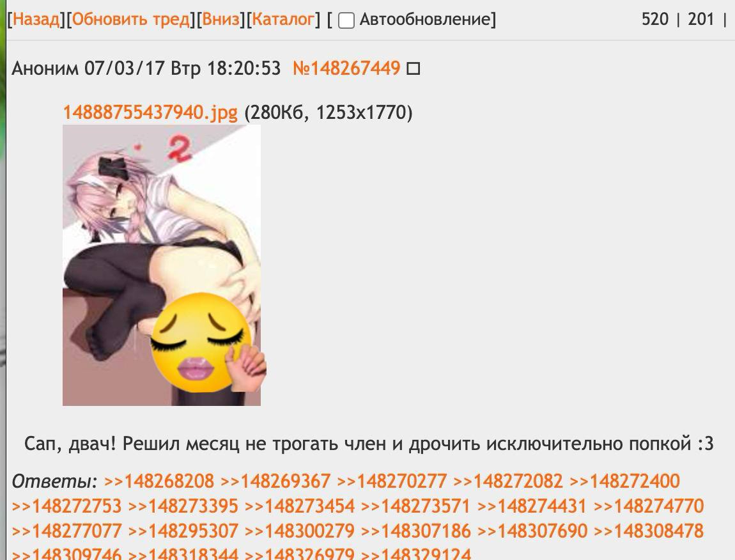Screen dimensions: 735x560
Task: Open reply link >>148272400
Action: pyautogui.click(x=624, y=481)
